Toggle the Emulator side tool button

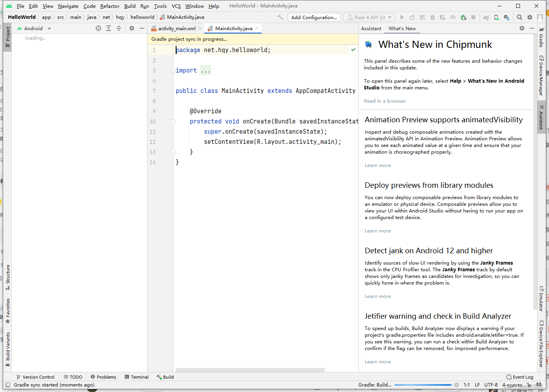pyautogui.click(x=541, y=299)
